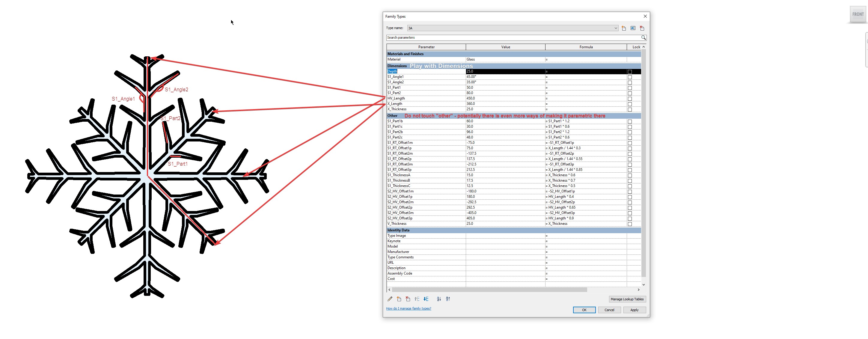Viewport: 868px width, 339px height.
Task: Sort parameters in descending order icon
Action: pos(448,299)
